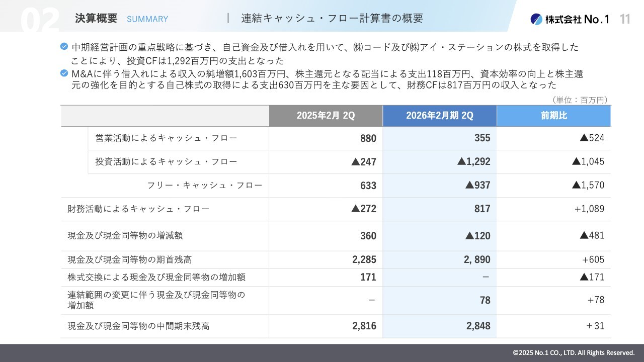This screenshot has width=644, height=362.
Task: Click the 現金及び現金同等物の期首残高 row label
Action: [x=130, y=260]
